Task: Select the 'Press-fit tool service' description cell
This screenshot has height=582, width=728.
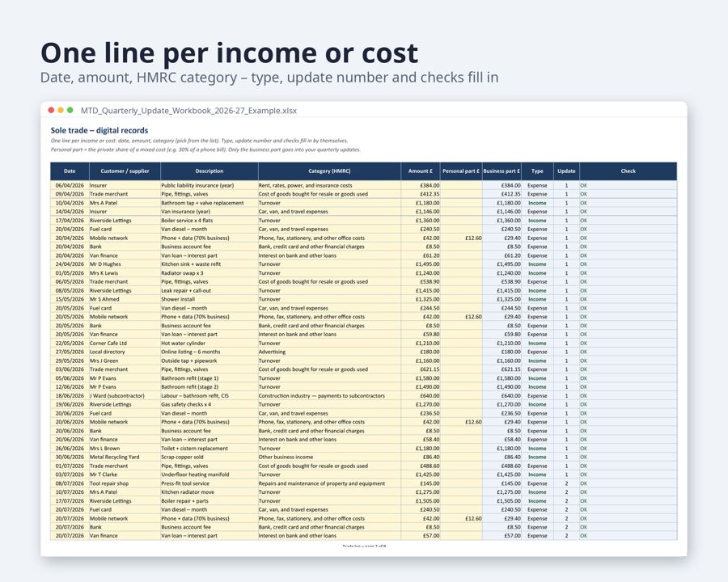Action: click(x=210, y=483)
